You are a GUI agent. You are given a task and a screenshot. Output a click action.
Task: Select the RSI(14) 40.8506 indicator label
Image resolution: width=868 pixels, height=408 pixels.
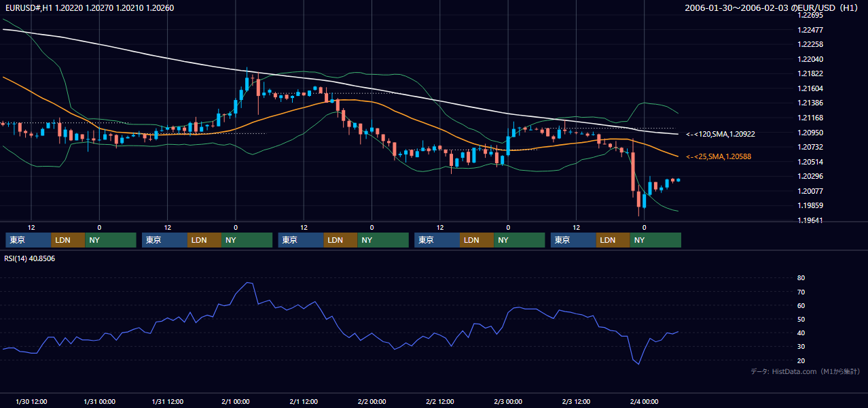coord(30,258)
